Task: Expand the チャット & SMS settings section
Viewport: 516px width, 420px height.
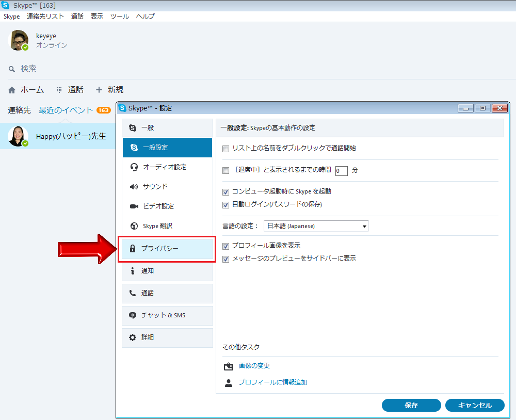Action: pos(168,316)
